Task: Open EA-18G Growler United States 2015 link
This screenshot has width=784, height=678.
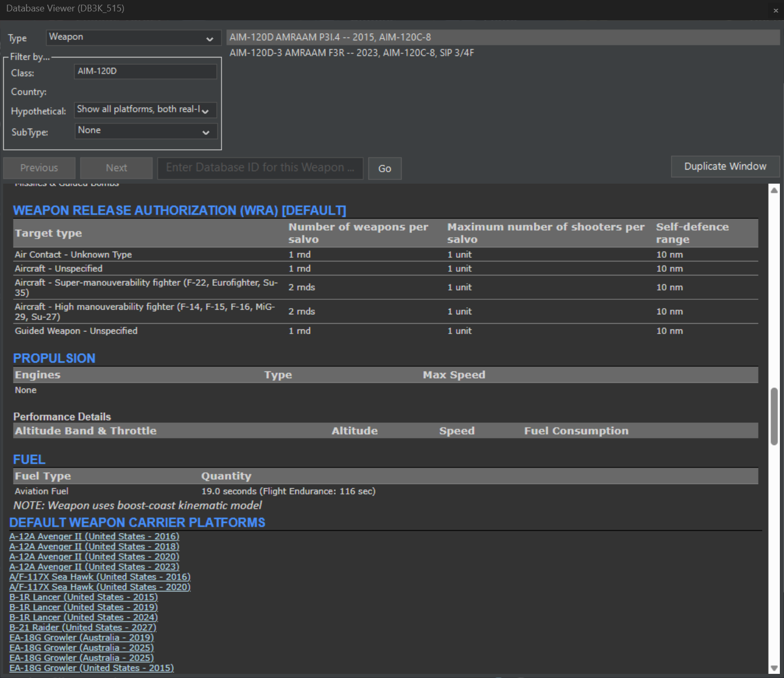Action: pos(91,668)
